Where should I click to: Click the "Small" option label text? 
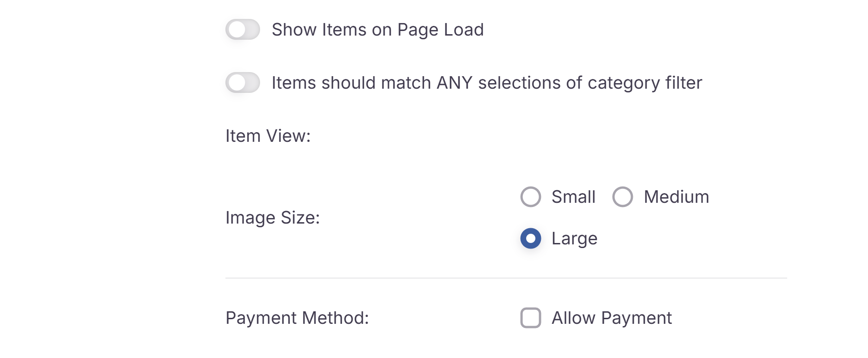[x=573, y=197]
